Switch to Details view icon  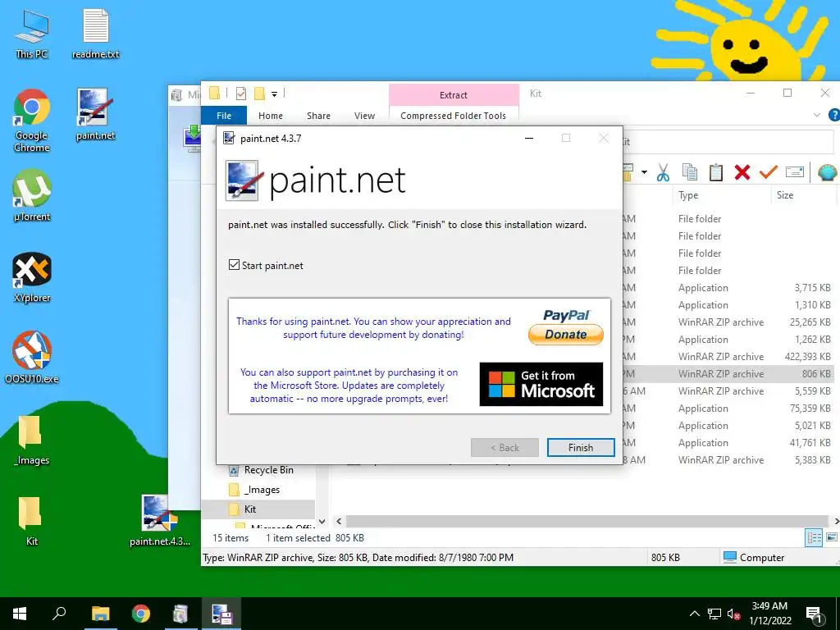tap(814, 538)
